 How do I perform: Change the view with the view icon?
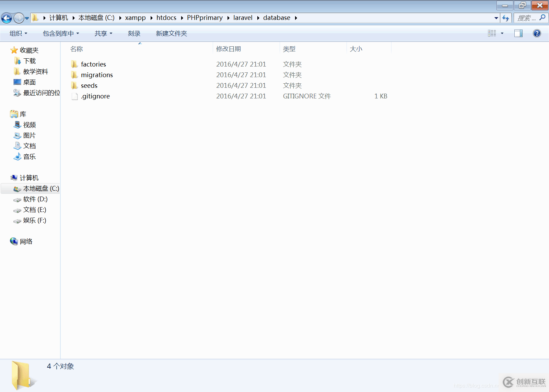click(492, 33)
